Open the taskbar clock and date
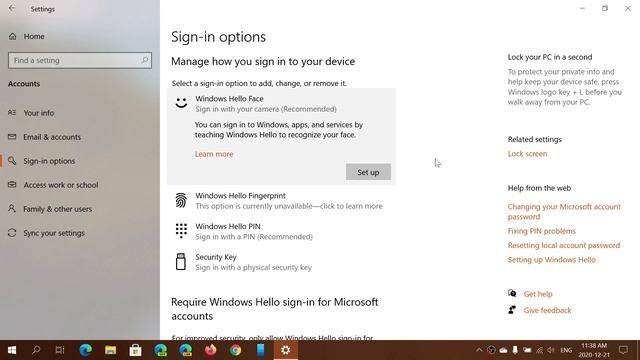This screenshot has height=360, width=640. click(594, 350)
